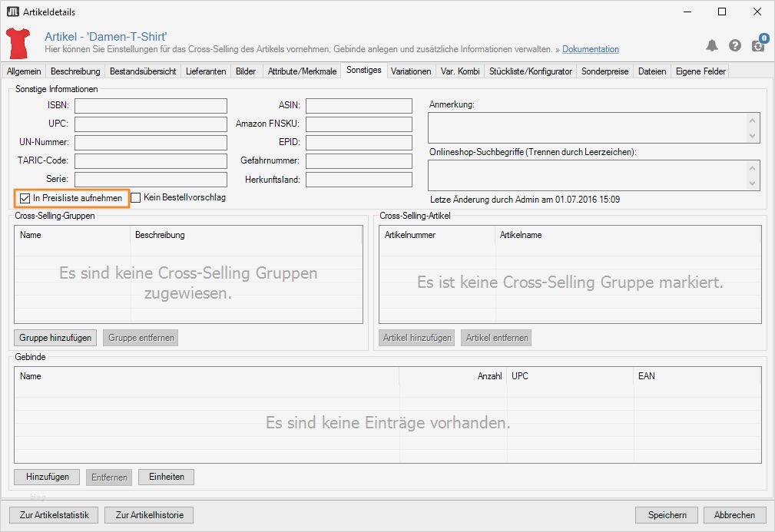Focus the Herkunftsland input field
Image resolution: width=775 pixels, height=532 pixels.
point(359,180)
